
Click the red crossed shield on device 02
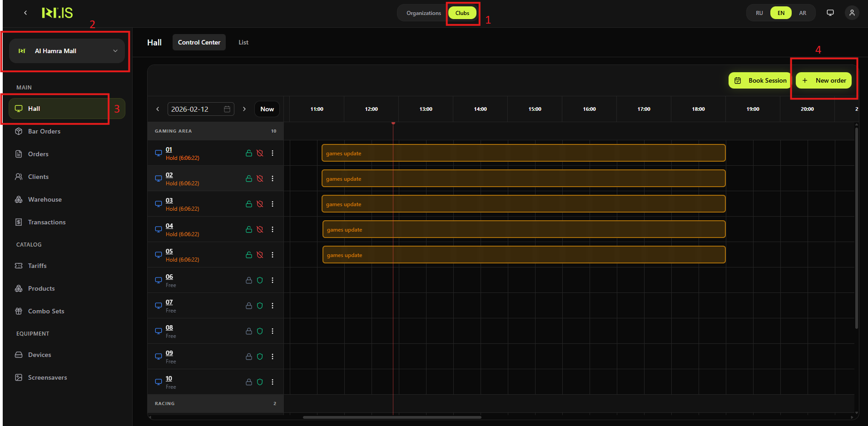coord(260,178)
